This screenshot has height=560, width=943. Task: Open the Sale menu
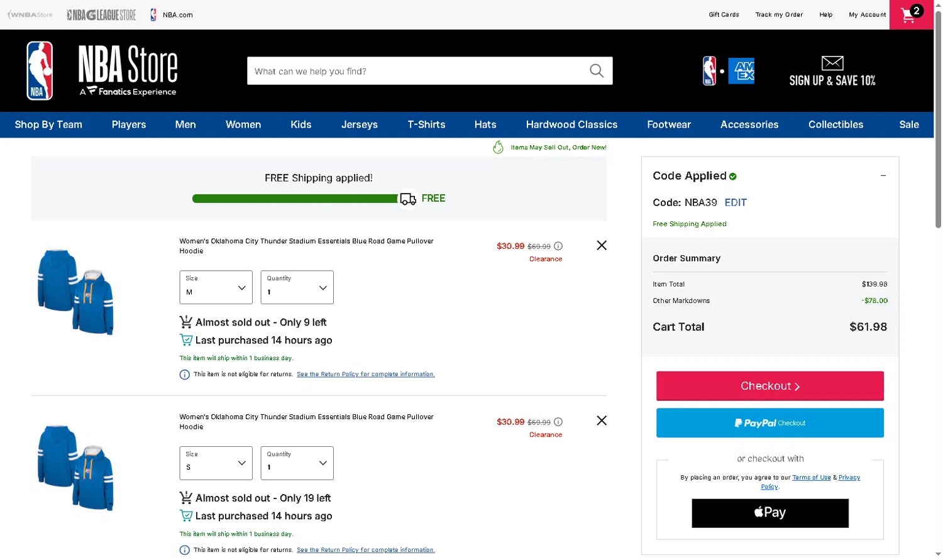909,124
